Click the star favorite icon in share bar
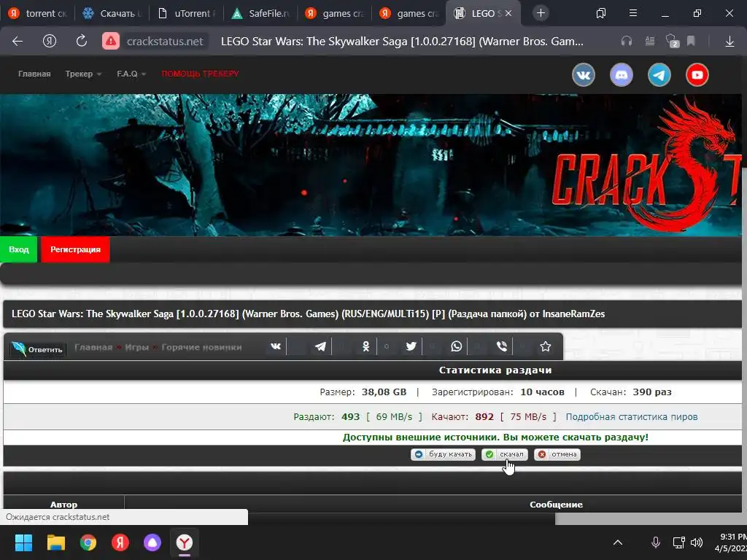 (x=546, y=346)
